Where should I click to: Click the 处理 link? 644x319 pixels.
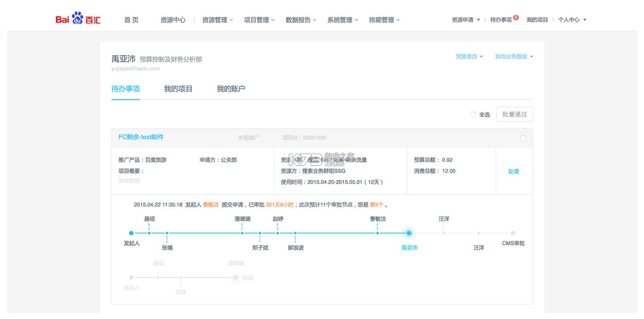[x=513, y=172]
